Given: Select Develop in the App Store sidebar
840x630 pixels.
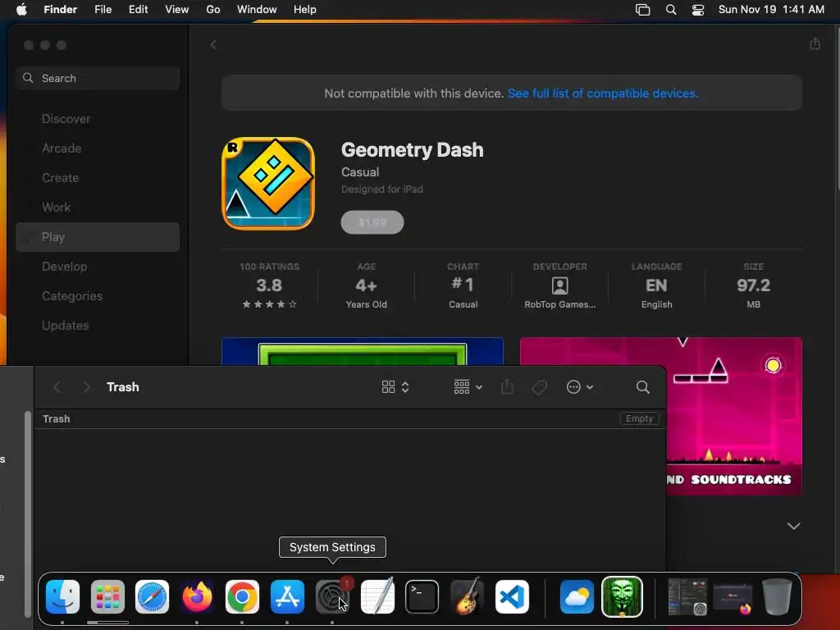Looking at the screenshot, I should (x=98, y=267).
